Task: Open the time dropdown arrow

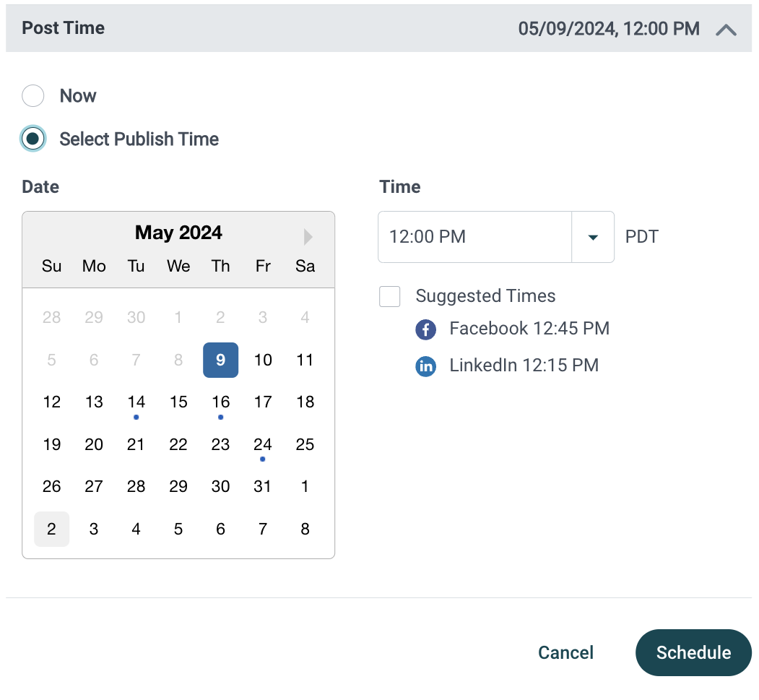Action: tap(593, 237)
